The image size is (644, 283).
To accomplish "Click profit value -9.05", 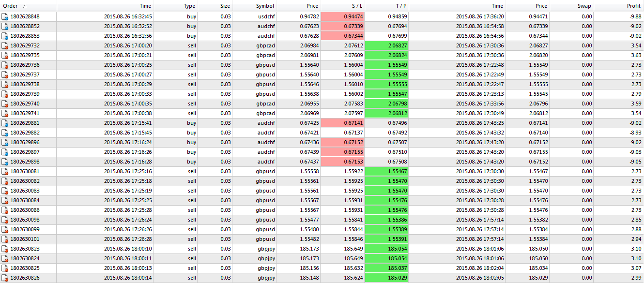I will click(635, 162).
